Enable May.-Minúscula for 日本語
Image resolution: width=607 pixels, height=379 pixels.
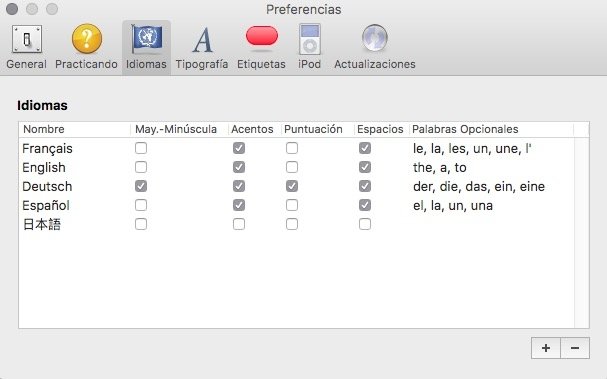pyautogui.click(x=141, y=224)
